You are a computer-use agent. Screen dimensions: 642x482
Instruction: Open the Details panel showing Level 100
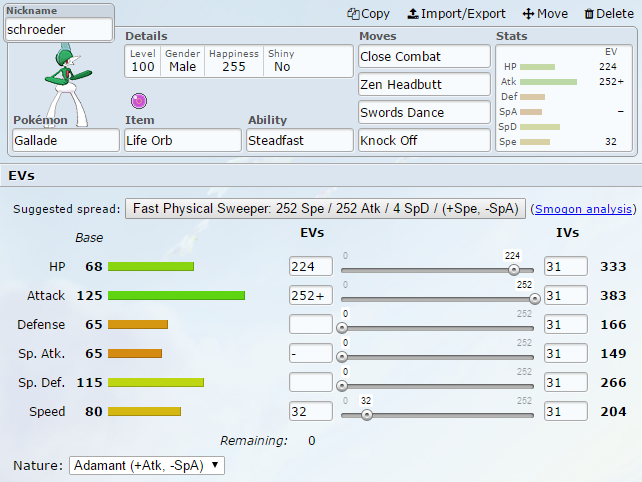coord(239,61)
